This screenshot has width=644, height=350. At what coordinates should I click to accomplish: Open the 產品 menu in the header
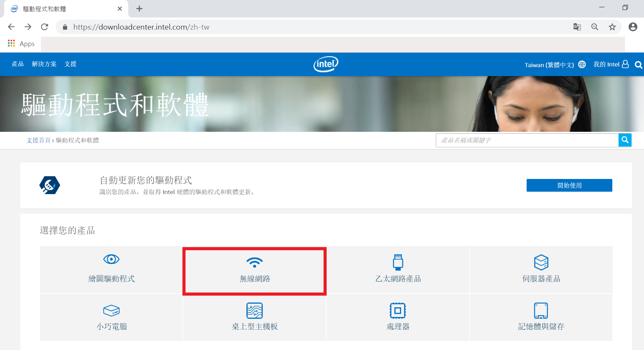[x=18, y=64]
